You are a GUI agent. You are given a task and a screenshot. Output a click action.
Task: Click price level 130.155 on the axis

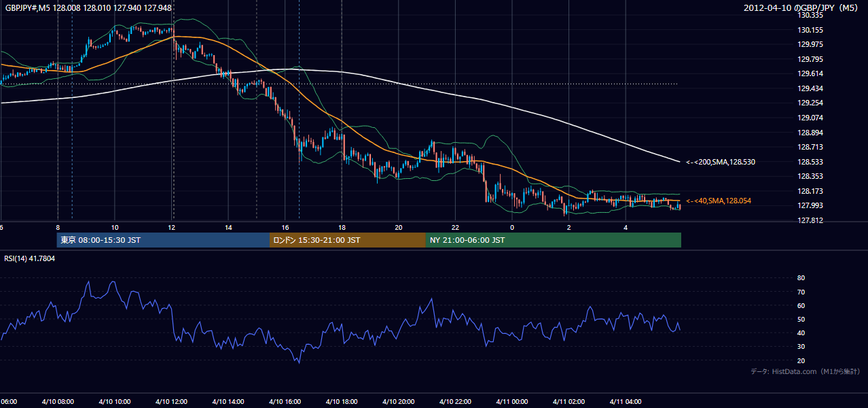810,30
